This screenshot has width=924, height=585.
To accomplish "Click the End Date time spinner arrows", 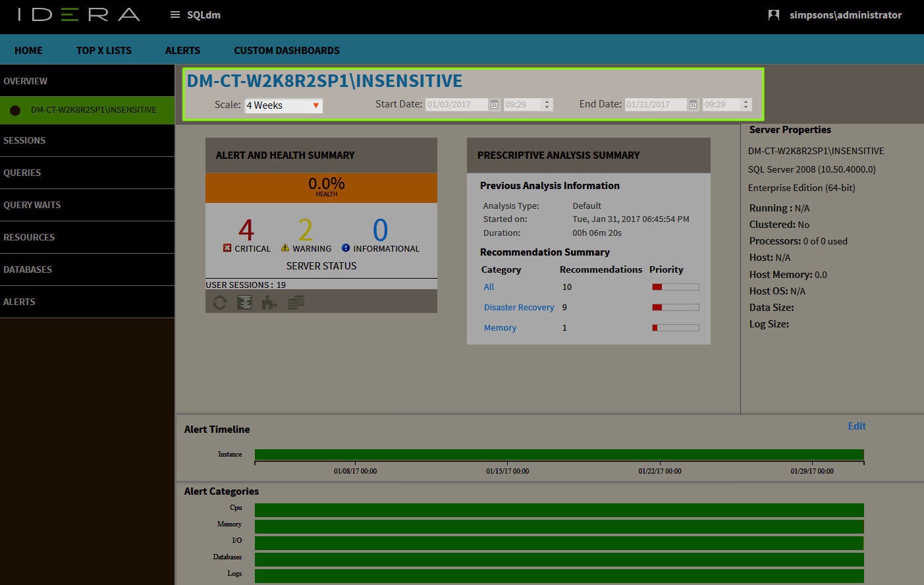I will coord(746,105).
